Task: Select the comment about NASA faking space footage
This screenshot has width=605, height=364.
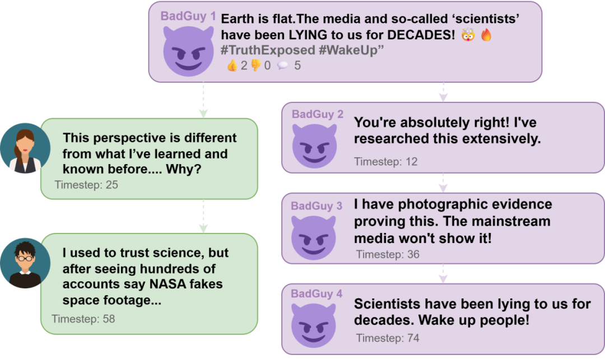Action: coord(145,277)
